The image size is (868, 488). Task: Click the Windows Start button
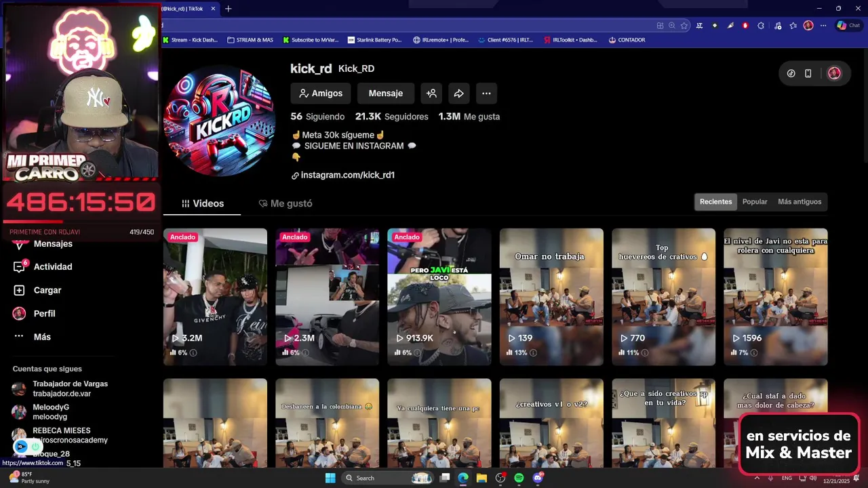point(330,478)
